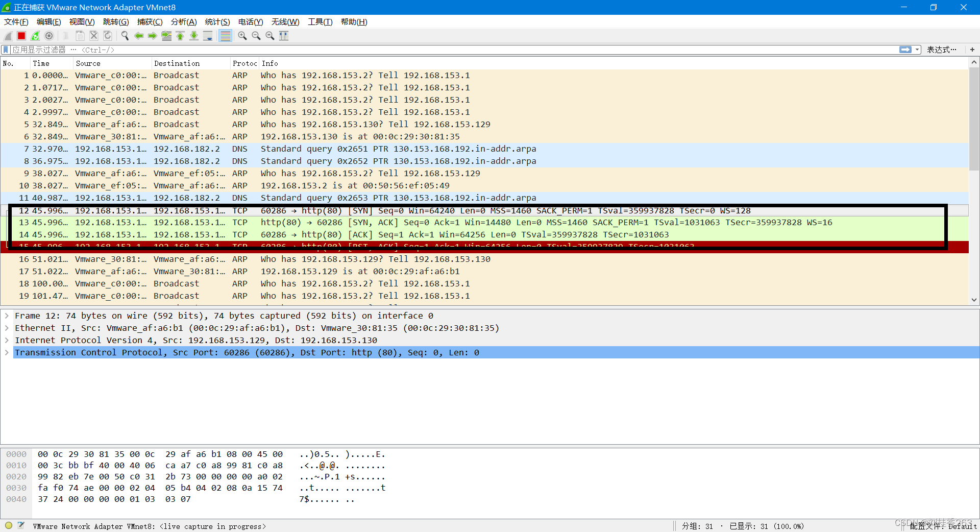
Task: Click the capture file properties icon
Action: (21, 525)
